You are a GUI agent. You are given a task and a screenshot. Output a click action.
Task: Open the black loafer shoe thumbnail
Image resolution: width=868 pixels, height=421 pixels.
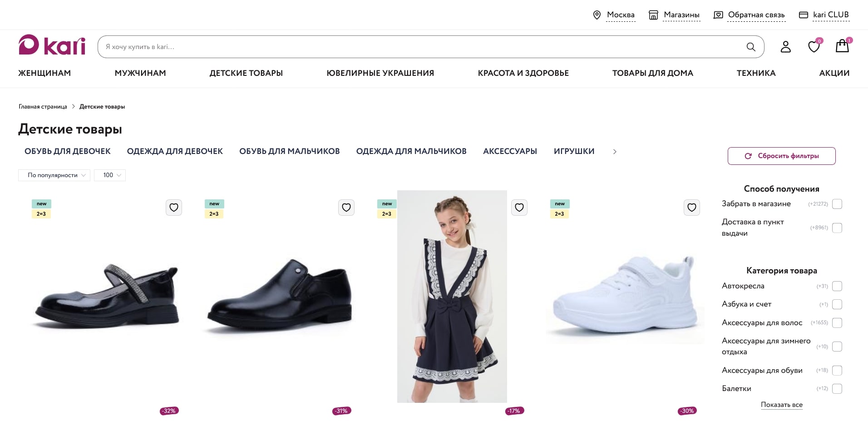[x=279, y=295]
